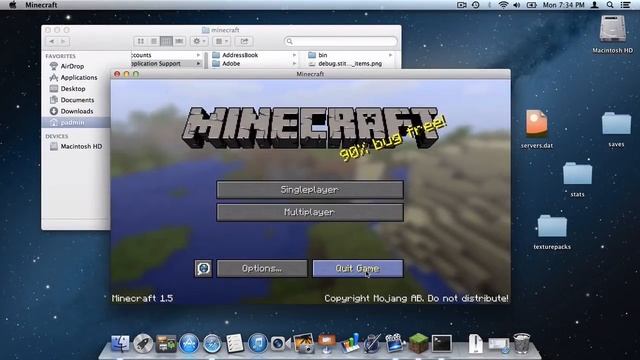
Task: Open Notification Center from the menu bar
Action: tap(625, 5)
